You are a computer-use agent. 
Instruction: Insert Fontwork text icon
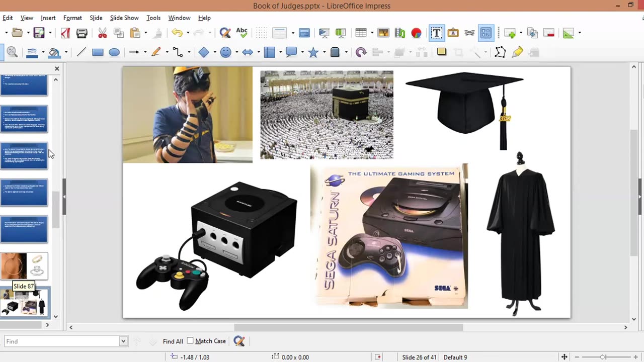pos(453,33)
